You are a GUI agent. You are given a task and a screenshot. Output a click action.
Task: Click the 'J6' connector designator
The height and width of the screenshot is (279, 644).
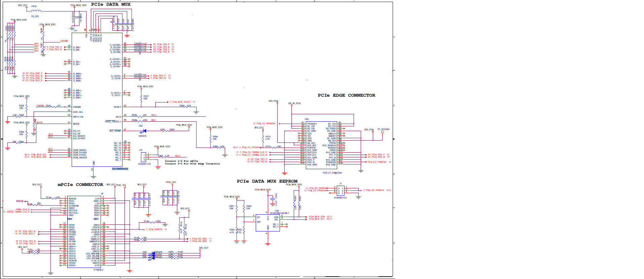point(102,194)
